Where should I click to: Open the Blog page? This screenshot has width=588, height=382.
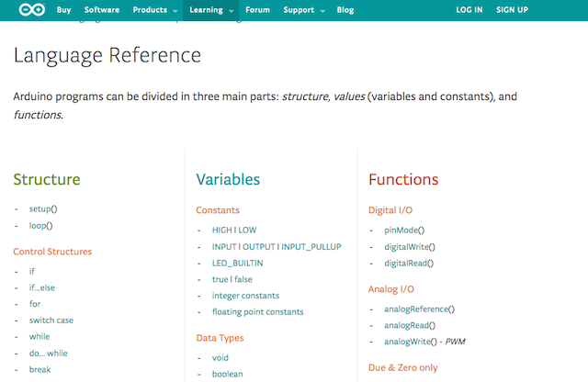pos(345,10)
